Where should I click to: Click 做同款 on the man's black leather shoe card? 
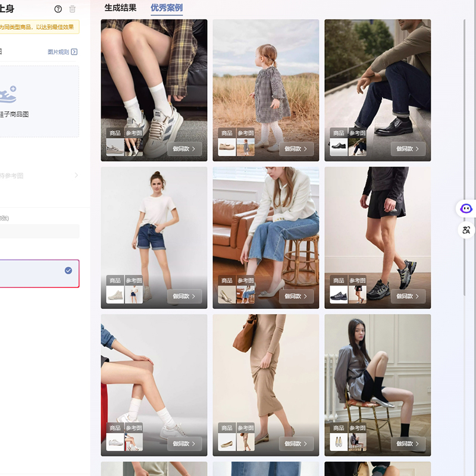408,149
